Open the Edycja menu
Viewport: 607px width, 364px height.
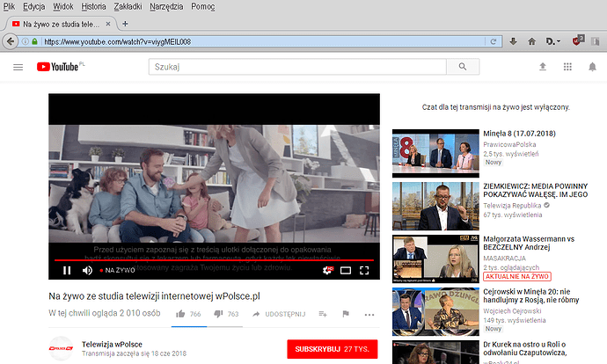click(x=34, y=6)
